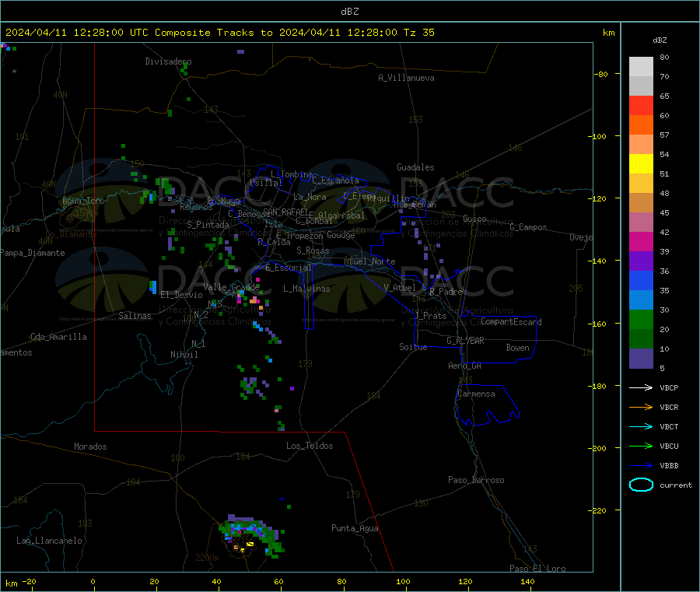Click the Salinas map label

135,316
